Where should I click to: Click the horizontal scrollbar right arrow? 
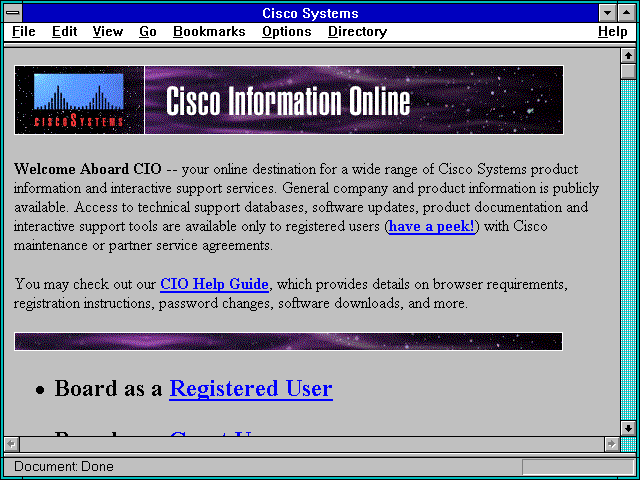pos(611,444)
